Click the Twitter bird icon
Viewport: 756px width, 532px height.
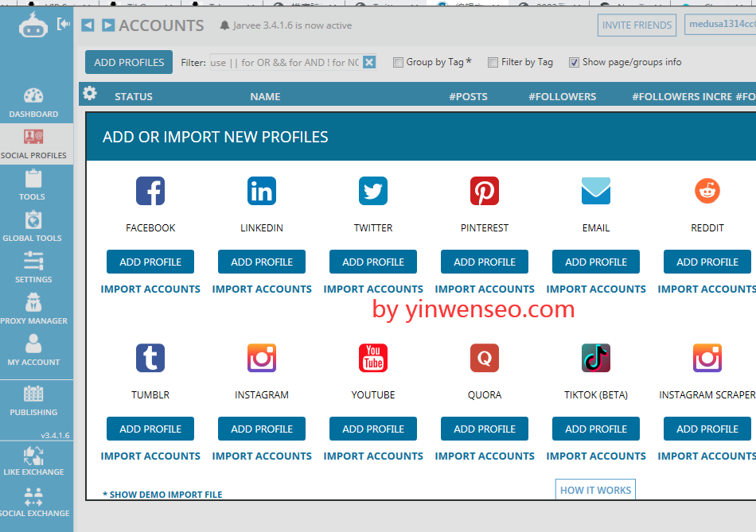coord(372,191)
